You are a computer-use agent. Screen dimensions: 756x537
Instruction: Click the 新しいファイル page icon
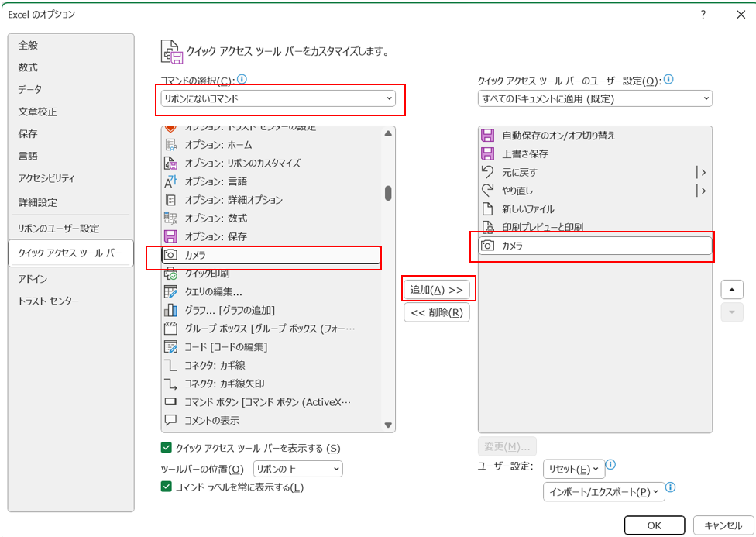(x=488, y=209)
